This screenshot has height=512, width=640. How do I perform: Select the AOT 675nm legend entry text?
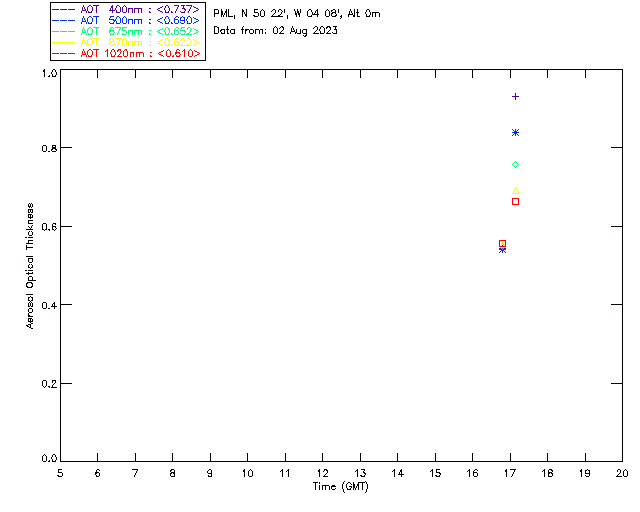[x=140, y=31]
